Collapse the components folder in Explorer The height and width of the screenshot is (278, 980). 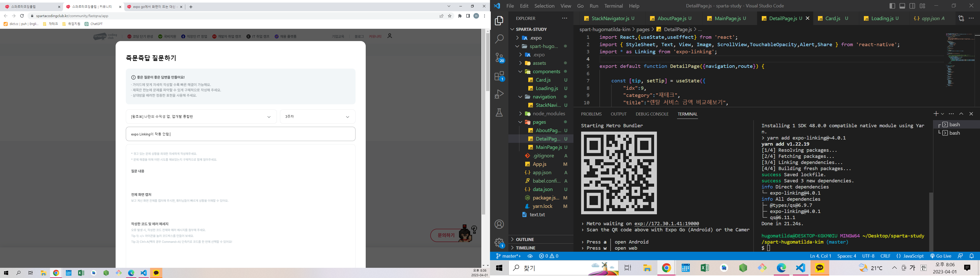coord(541,71)
